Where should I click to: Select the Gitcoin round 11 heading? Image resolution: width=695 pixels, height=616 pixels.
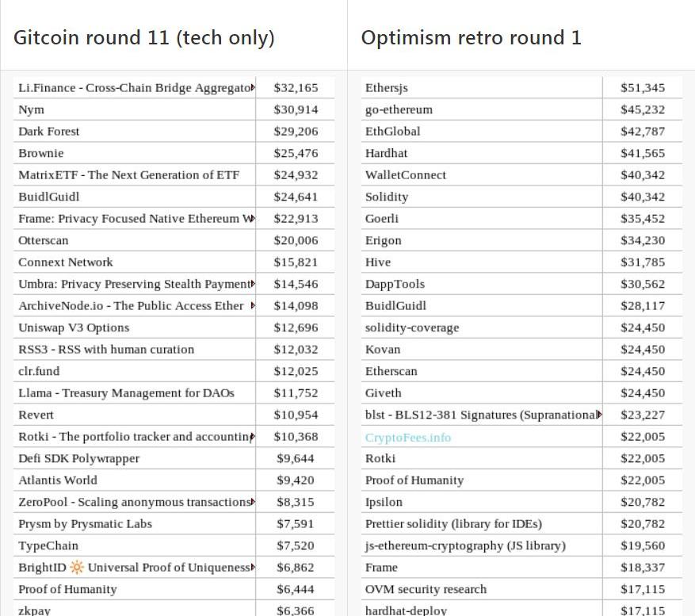144,38
